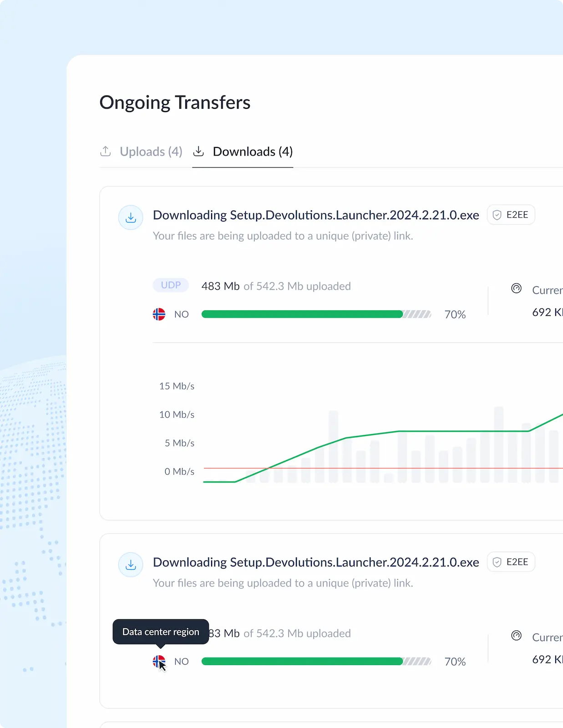Click the round download icon in second transfer card
Viewport: 563px width, 728px height.
click(131, 565)
